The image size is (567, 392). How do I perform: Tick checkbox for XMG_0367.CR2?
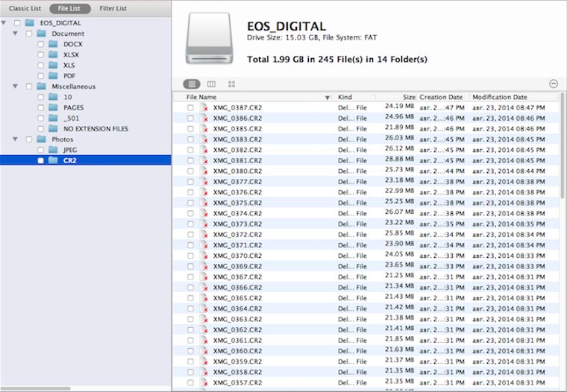(190, 276)
